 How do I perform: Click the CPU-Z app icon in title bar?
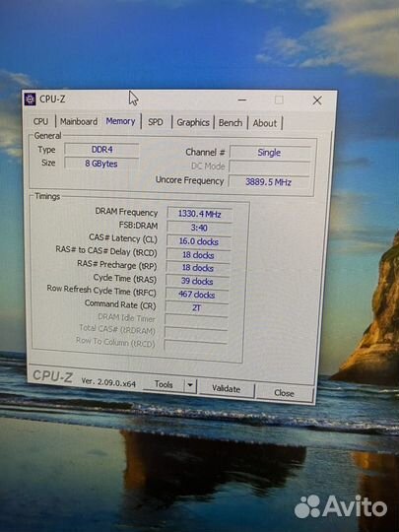coord(30,100)
